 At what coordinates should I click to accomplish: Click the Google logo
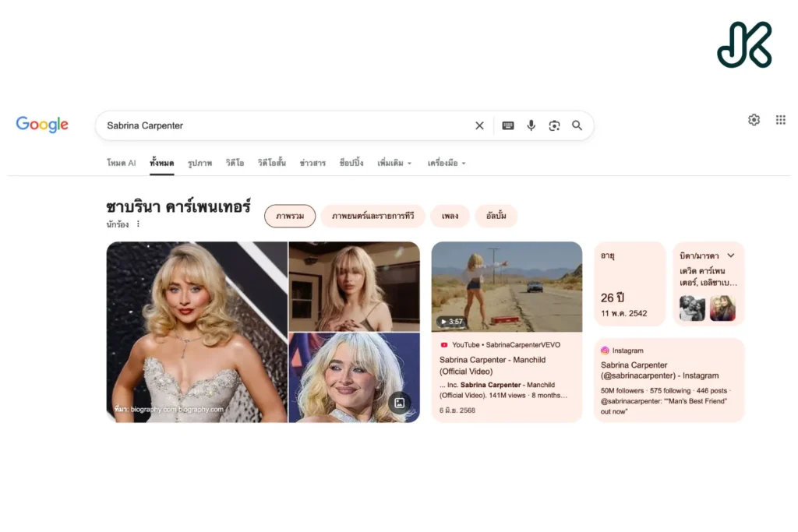[42, 125]
